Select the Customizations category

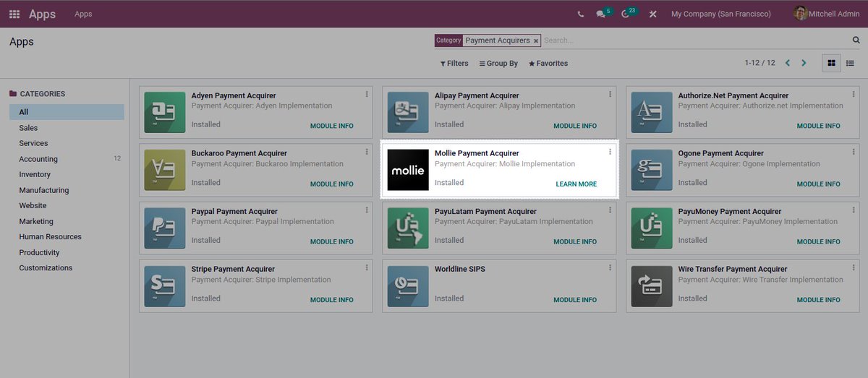[67, 267]
